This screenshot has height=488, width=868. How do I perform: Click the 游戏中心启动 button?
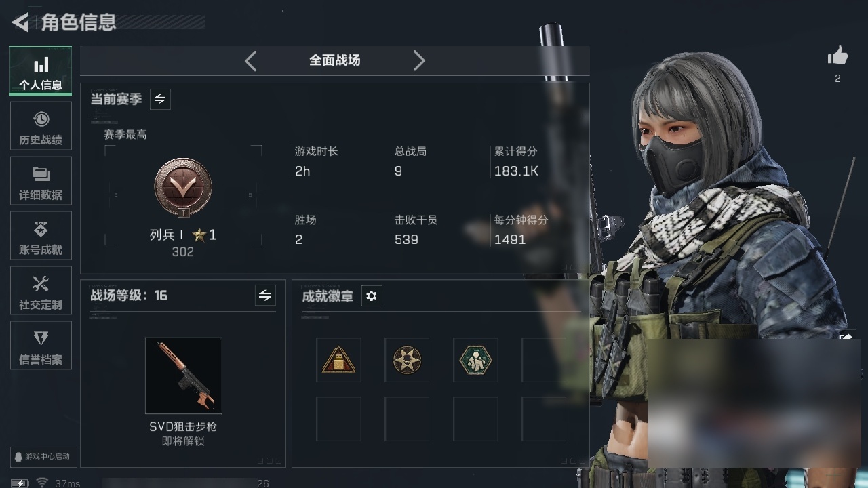(x=43, y=456)
